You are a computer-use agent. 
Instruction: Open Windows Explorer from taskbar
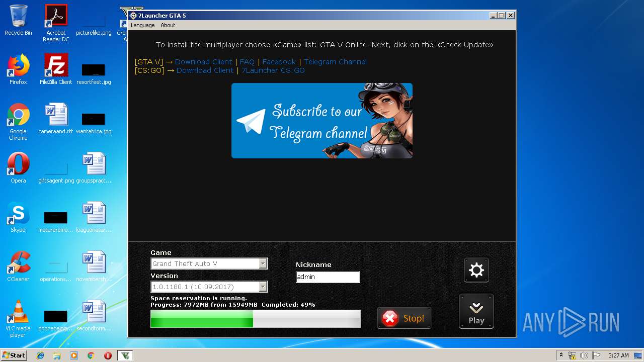[57, 355]
